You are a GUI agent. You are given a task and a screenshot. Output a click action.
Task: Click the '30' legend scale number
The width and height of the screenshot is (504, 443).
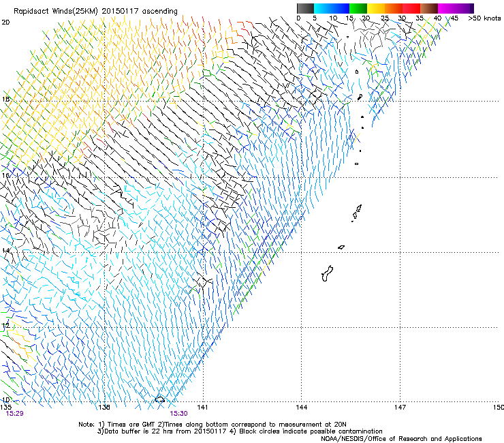[402, 18]
